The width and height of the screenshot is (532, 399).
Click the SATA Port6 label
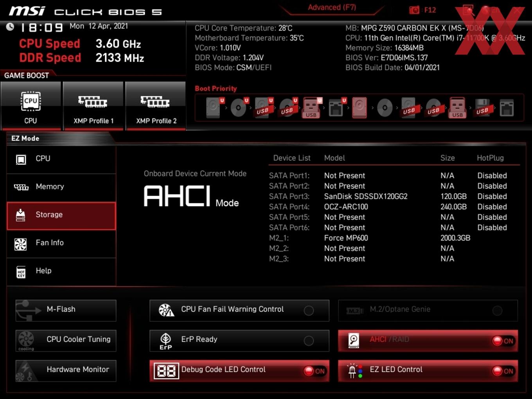tap(289, 227)
